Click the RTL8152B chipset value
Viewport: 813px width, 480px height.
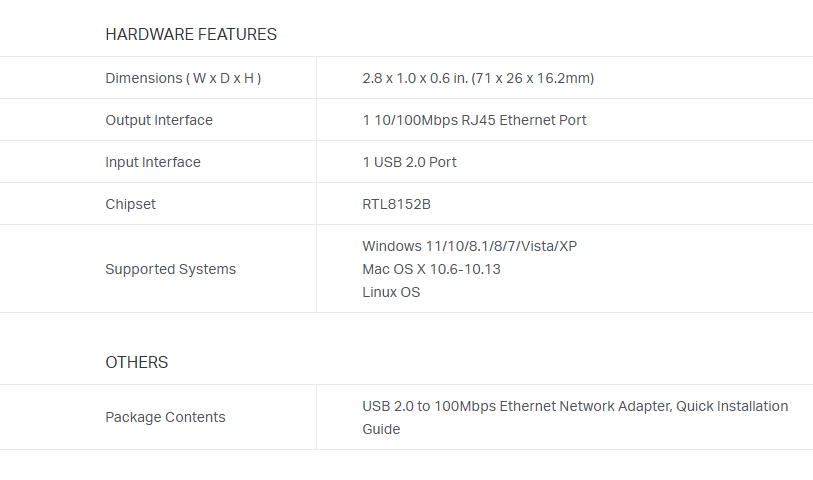396,204
